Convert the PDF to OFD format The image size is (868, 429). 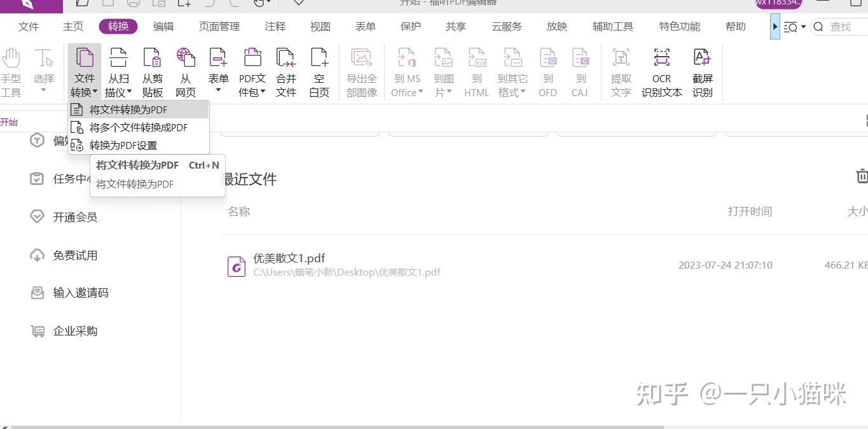coord(548,70)
